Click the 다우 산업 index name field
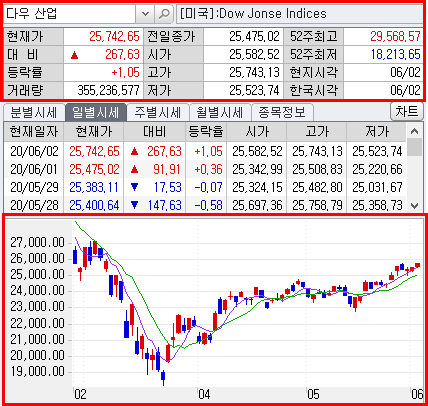Image resolution: width=428 pixels, height=406 pixels. coord(70,14)
